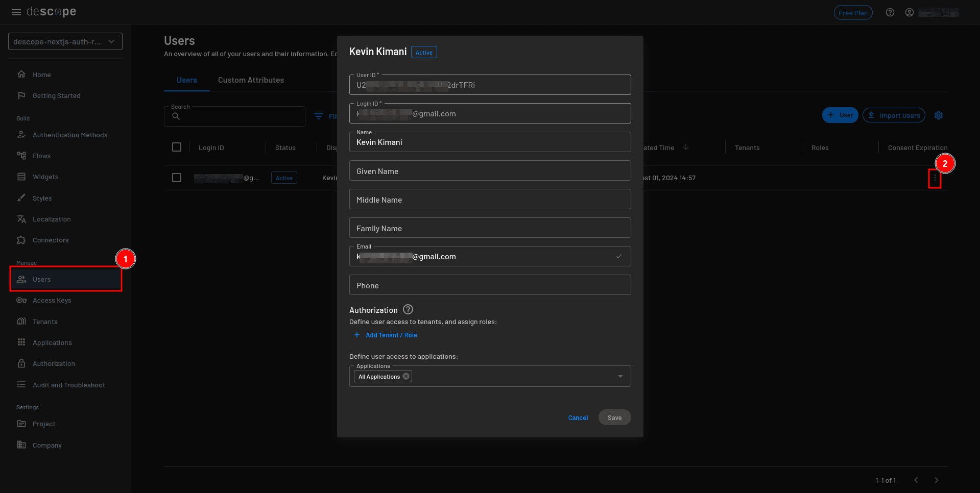Remove the All Applications chip
This screenshot has height=493, width=980.
point(406,376)
